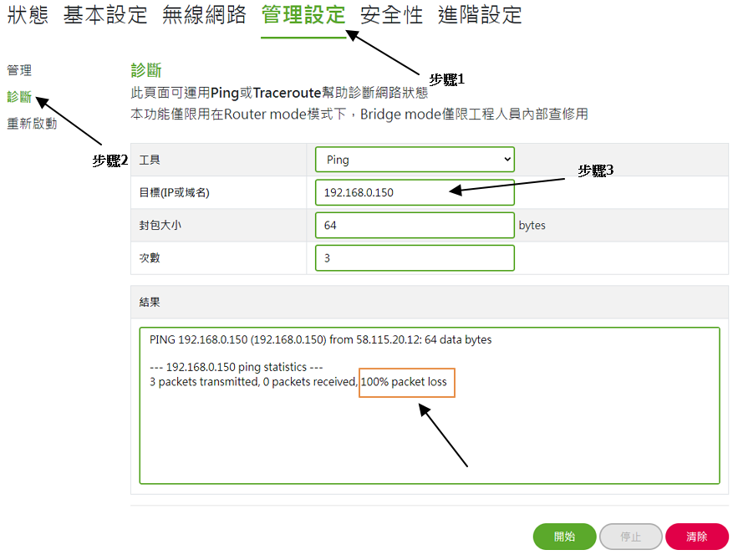Open the 安全性 tab
This screenshot has height=560, width=733.
(391, 15)
